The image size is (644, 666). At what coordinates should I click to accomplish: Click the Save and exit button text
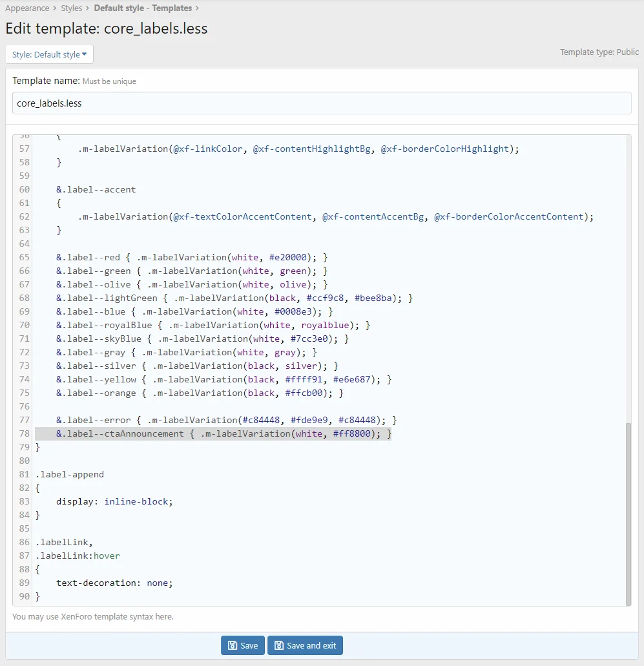[311, 645]
